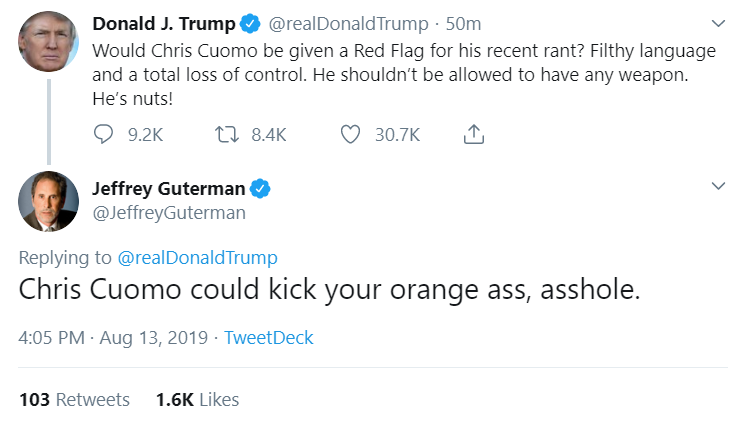The height and width of the screenshot is (424, 747).
Task: Click the blue @realDonaldTrump link after Replying to
Action: (197, 258)
